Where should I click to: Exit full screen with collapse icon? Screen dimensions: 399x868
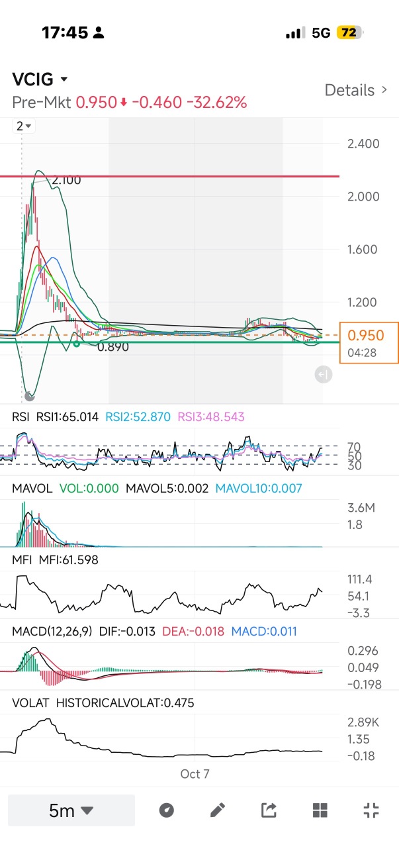point(371,810)
